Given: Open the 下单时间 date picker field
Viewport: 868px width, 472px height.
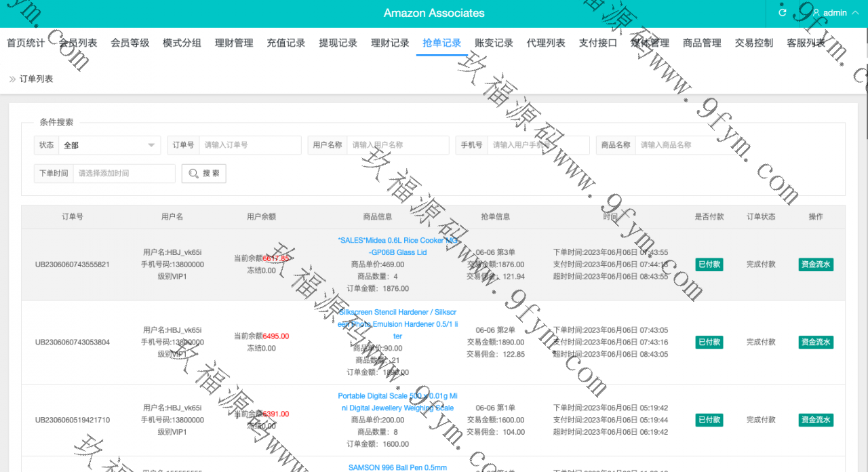Looking at the screenshot, I should point(123,174).
